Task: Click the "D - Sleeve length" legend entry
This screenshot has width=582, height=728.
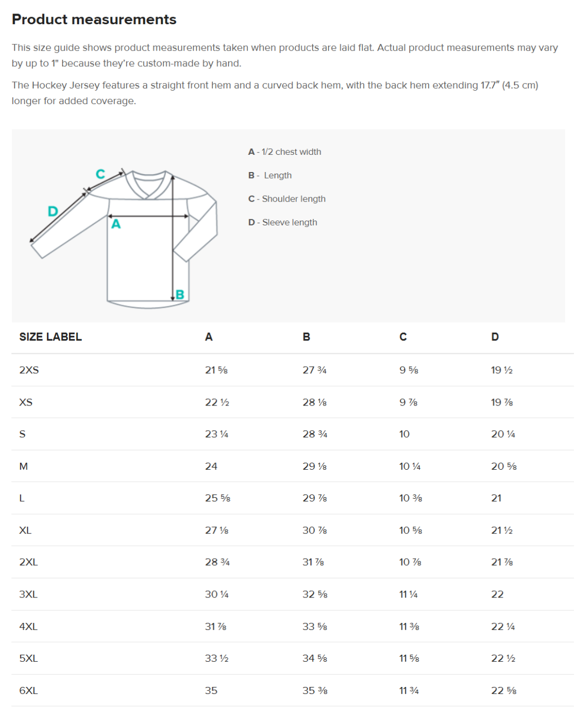Action: (x=282, y=222)
